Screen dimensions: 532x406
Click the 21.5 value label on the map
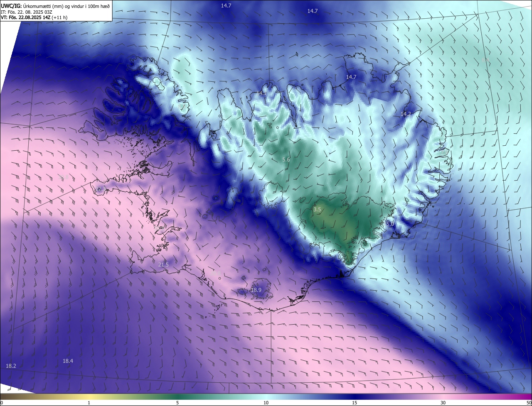tap(164, 264)
